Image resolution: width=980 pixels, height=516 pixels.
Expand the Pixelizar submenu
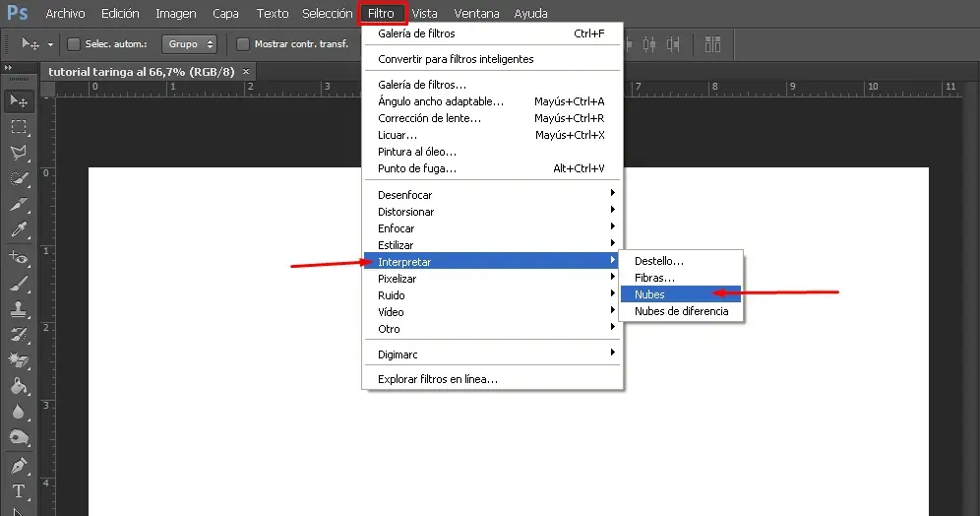click(x=612, y=277)
